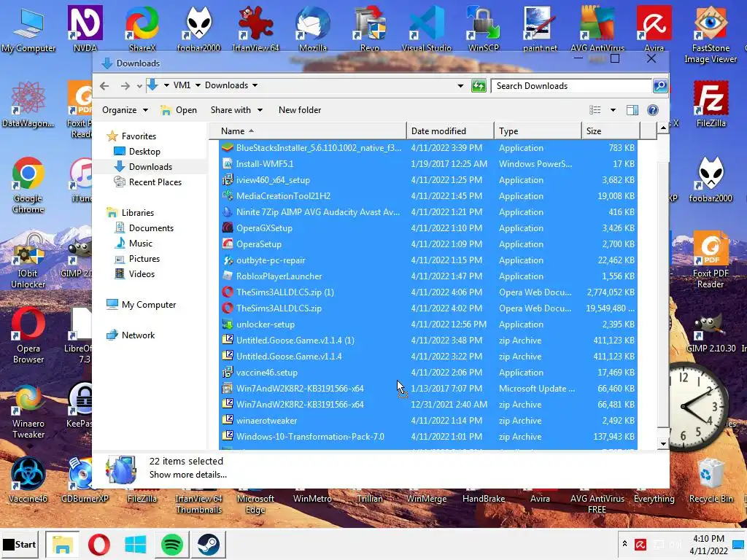Open Recycle Bin on desktop
The height and width of the screenshot is (560, 747).
click(x=711, y=480)
